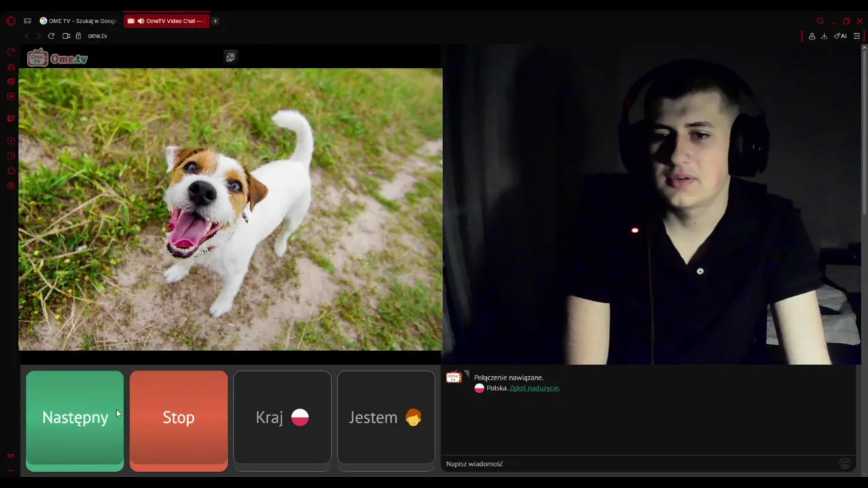Click the page scrollbar thumb
Viewport: 868px width, 488px height.
tap(864, 134)
